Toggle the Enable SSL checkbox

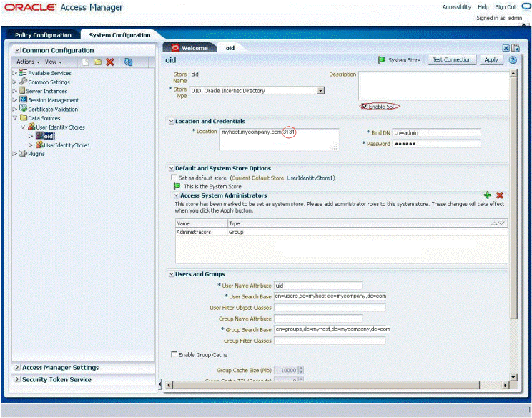coord(365,107)
